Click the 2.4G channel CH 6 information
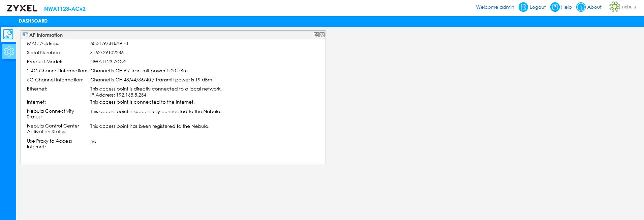Viewport: 644px width, 220px height. point(139,71)
